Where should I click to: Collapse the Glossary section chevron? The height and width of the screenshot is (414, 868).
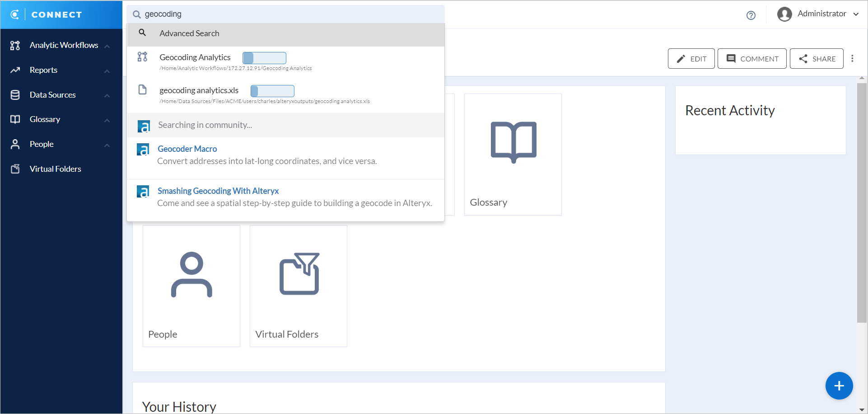pyautogui.click(x=107, y=121)
